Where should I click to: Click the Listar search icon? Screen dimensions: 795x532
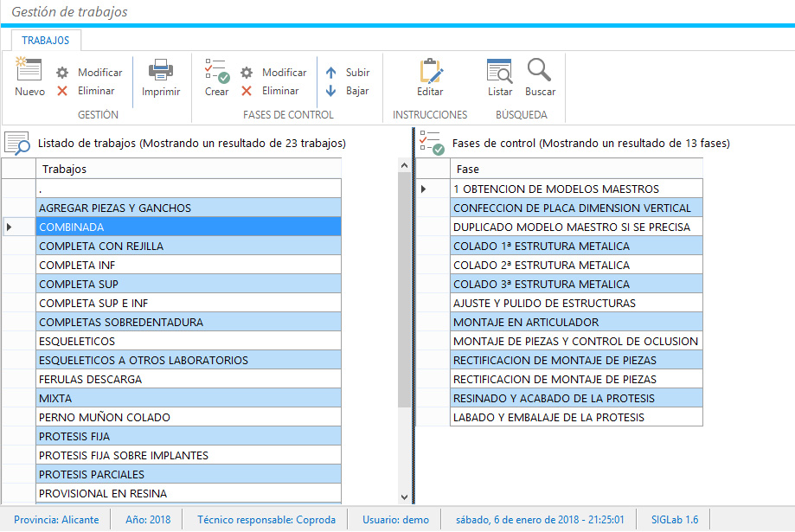[x=499, y=70]
